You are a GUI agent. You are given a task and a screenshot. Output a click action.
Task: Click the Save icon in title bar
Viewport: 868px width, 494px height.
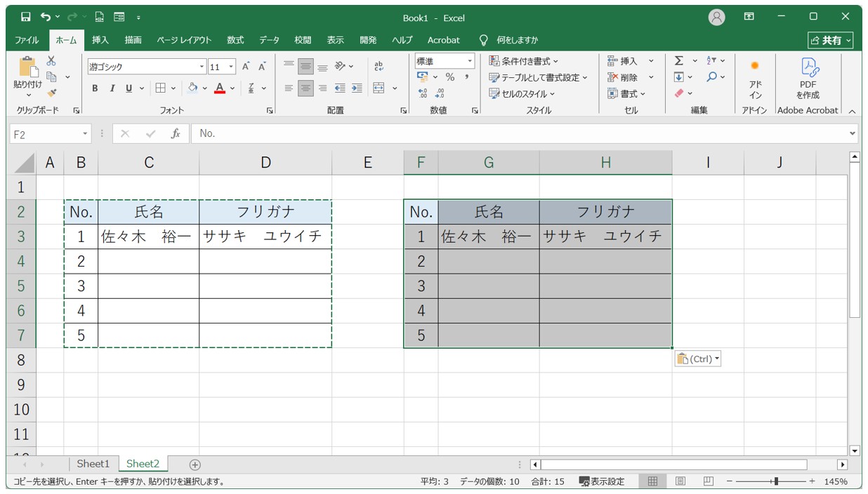pyautogui.click(x=26, y=17)
